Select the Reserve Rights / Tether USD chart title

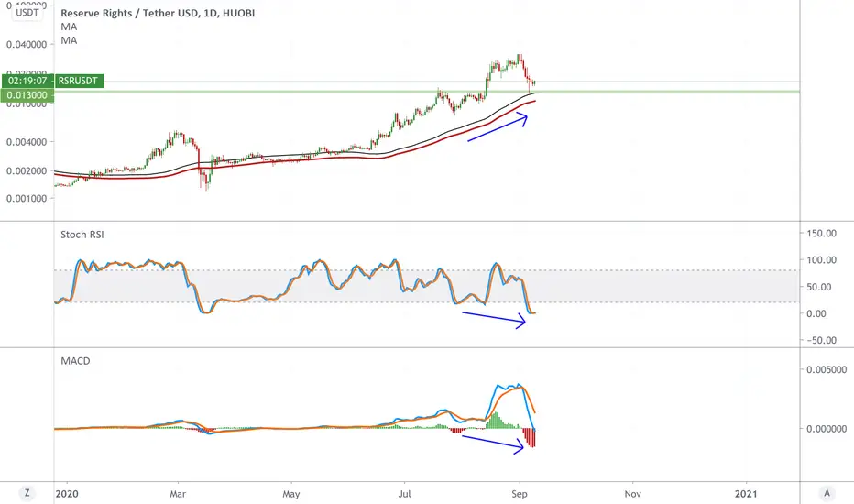[158, 13]
